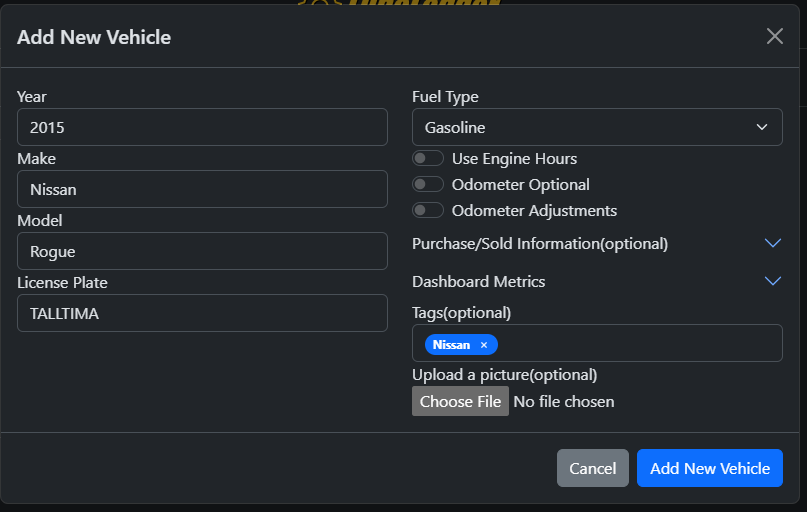Open the Fuel Type dropdown
This screenshot has height=512, width=807.
tap(597, 127)
